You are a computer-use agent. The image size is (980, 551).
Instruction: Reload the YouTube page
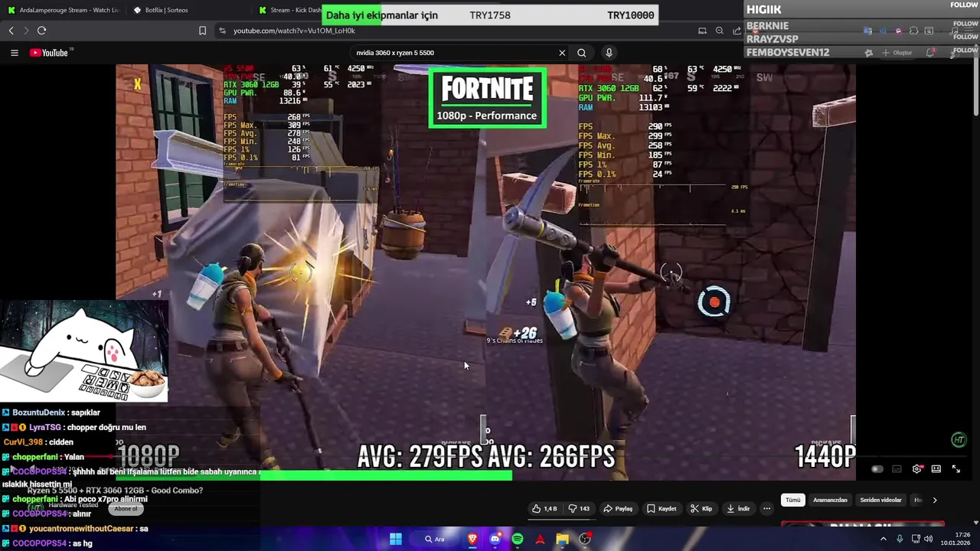(41, 31)
